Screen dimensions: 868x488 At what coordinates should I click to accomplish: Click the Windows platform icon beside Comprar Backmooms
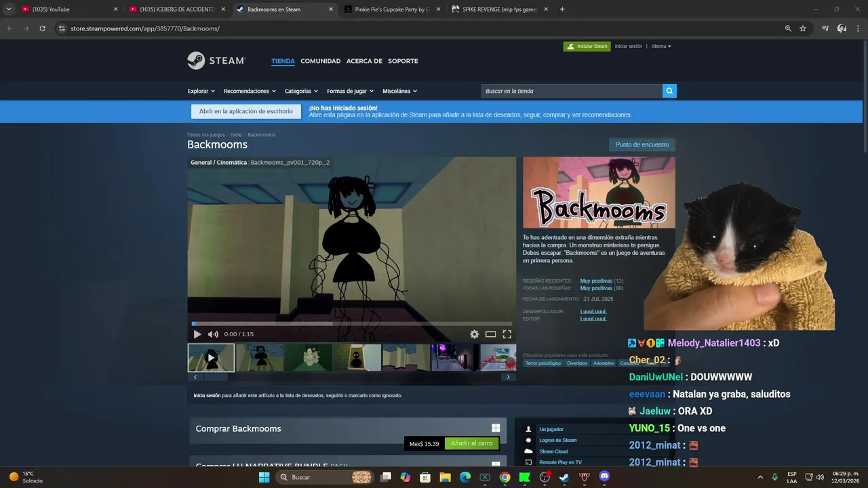496,428
